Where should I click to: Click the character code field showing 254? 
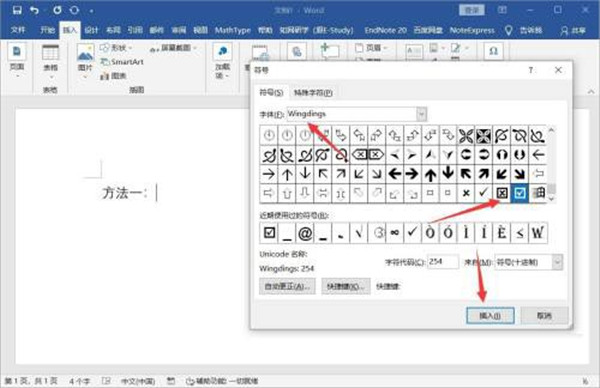443,262
